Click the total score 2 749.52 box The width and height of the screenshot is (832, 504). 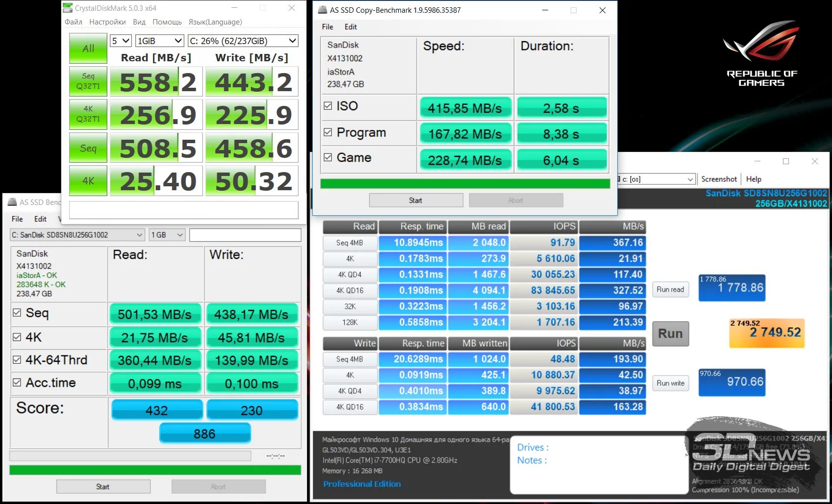767,332
